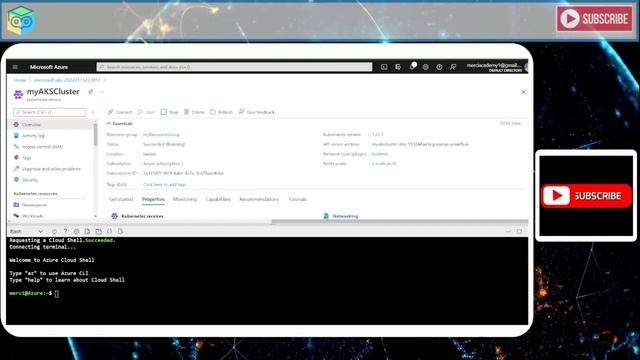This screenshot has height=360, width=640.
Task: Click the Connect toolbar button
Action: (x=120, y=112)
